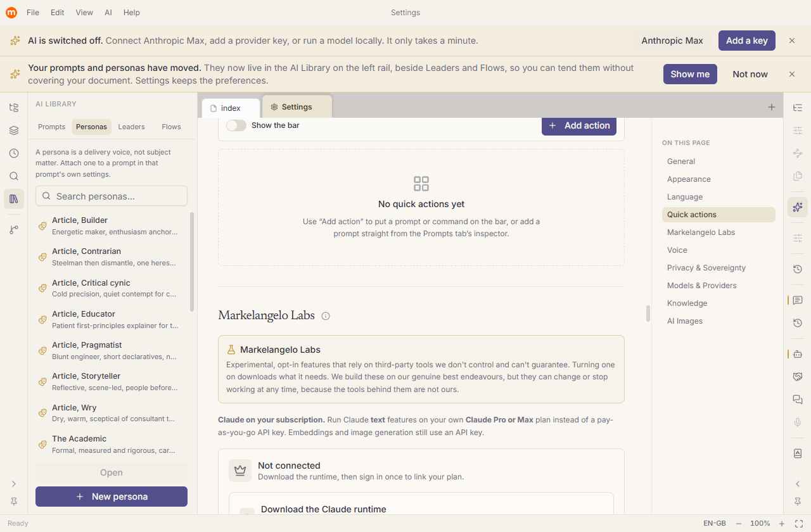Click the copy documents icon in right rail

[798, 176]
